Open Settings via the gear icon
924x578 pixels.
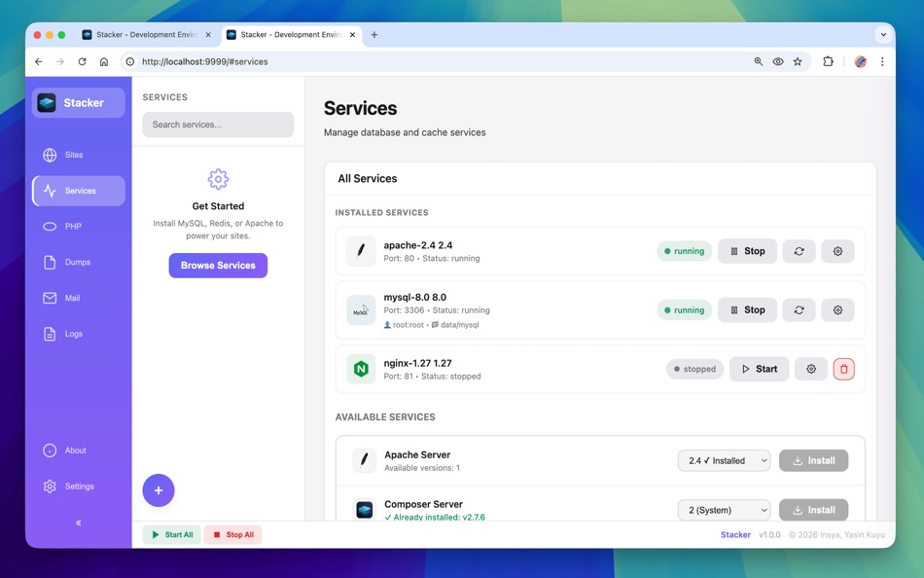click(49, 486)
